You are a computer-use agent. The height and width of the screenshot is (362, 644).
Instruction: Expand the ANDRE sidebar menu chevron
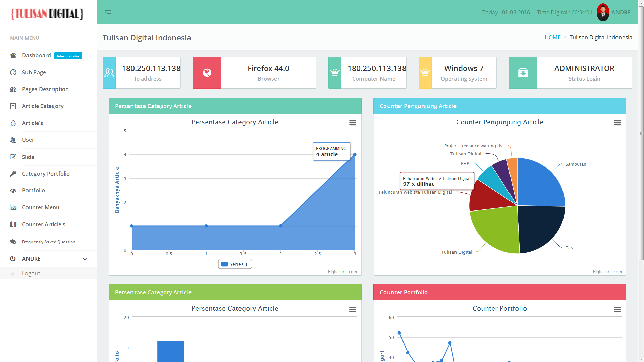click(85, 259)
